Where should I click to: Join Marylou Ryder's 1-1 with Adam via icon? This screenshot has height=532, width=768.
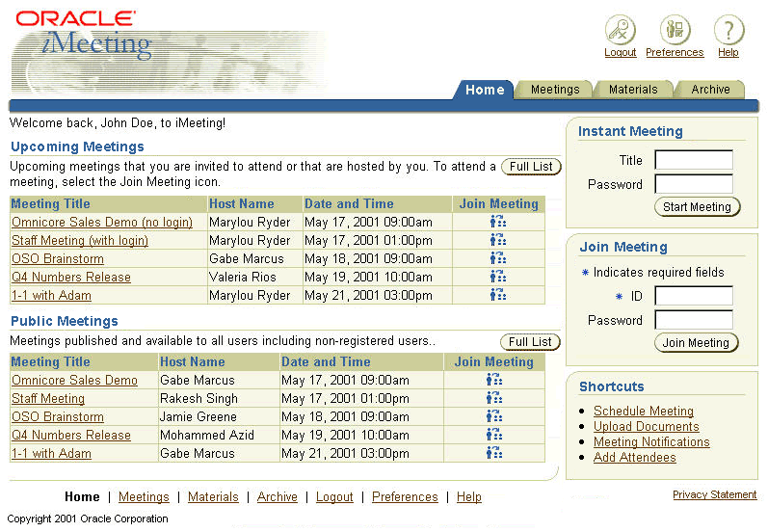click(498, 295)
